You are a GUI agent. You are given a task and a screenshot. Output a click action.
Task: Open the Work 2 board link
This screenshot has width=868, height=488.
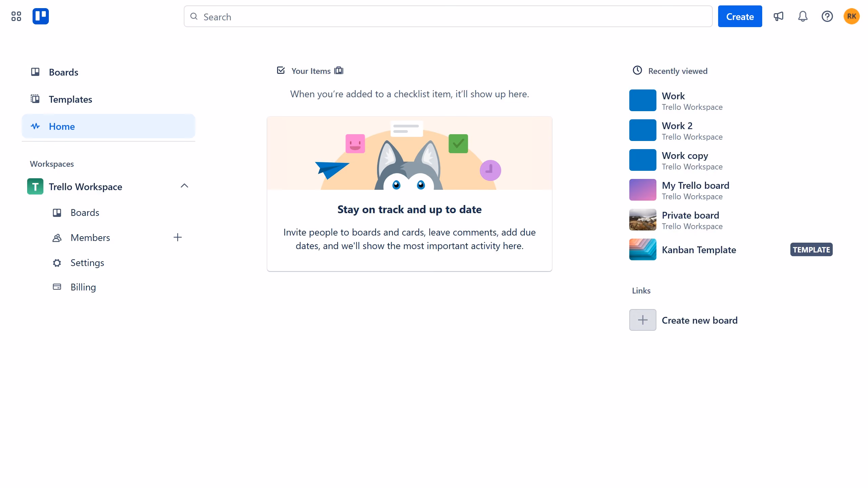point(677,126)
